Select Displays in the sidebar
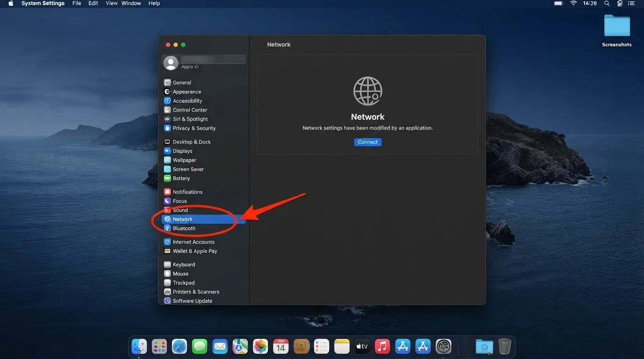 (x=204, y=151)
